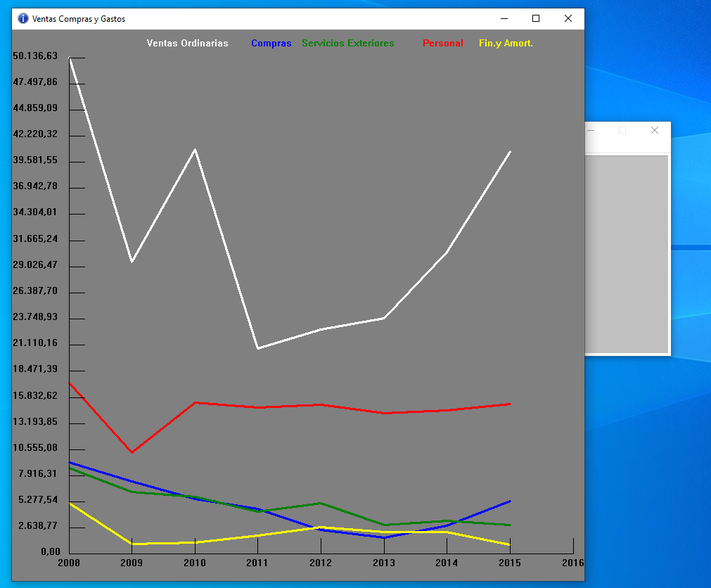Minimize the Ventas Compras y Gastos window

504,18
